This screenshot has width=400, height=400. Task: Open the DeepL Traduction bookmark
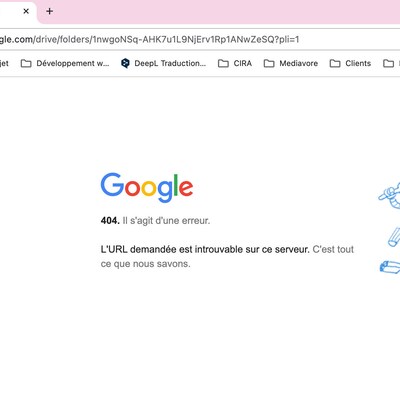(163, 63)
